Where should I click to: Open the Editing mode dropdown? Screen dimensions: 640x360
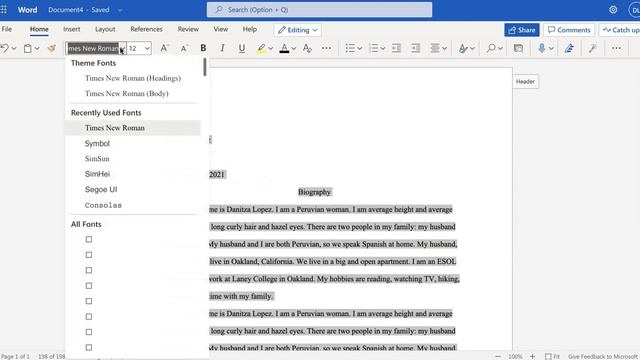click(x=298, y=30)
